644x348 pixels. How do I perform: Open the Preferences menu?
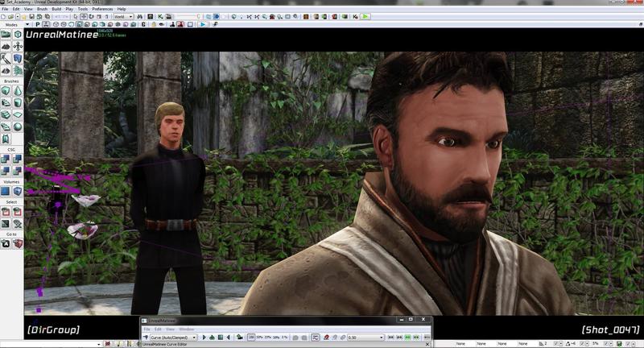102,9
